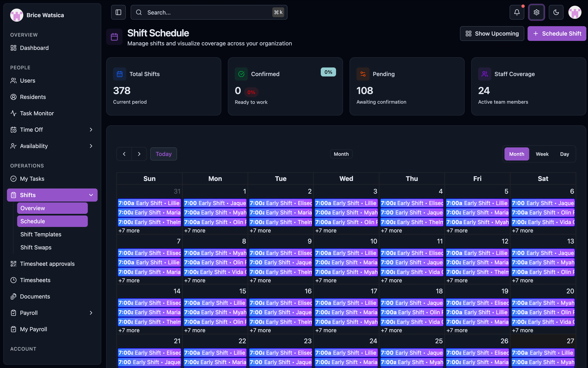Click the search magnifier icon
Image resolution: width=588 pixels, height=368 pixels.
139,12
